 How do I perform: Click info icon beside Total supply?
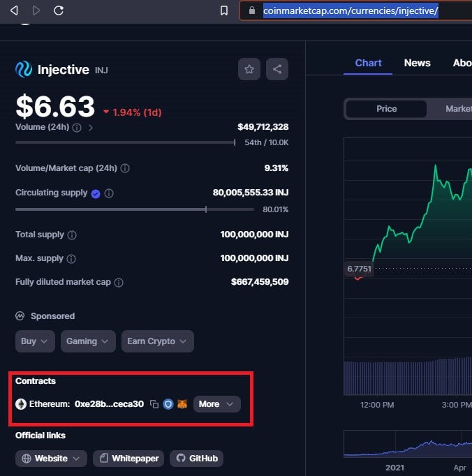coord(72,235)
